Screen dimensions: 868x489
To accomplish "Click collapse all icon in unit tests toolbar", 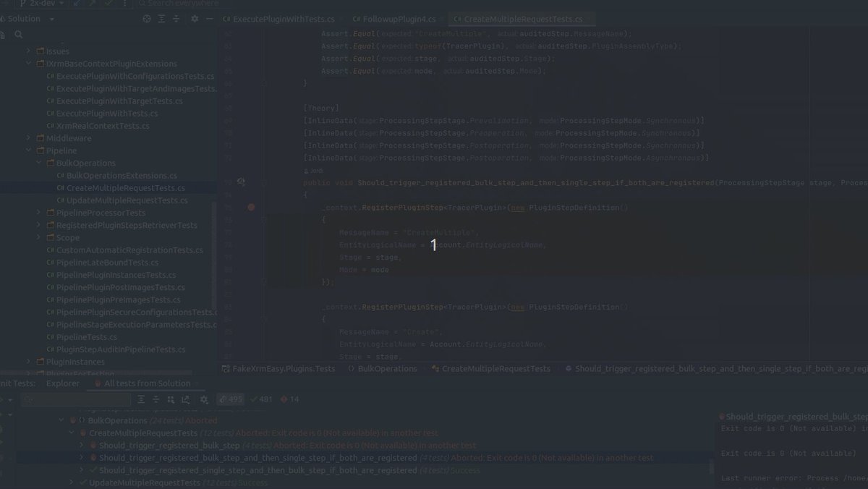I will [156, 399].
